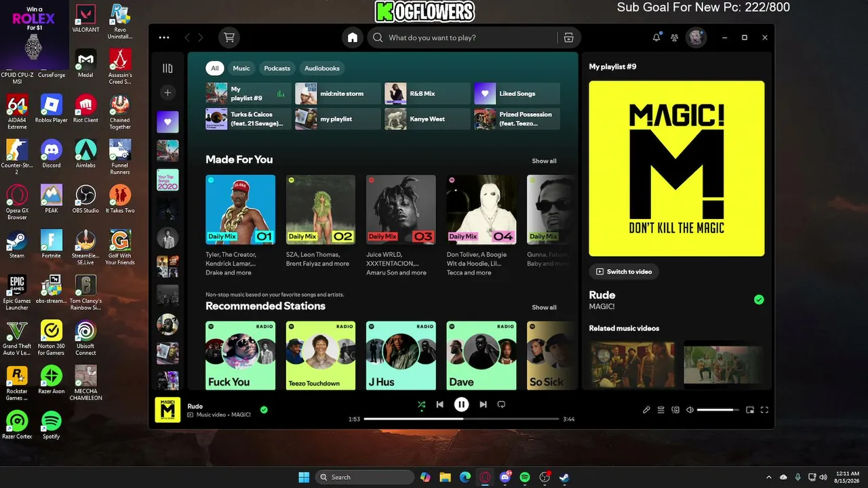The width and height of the screenshot is (868, 488).
Task: Open the mid:nite storm shortcut
Action: (338, 94)
